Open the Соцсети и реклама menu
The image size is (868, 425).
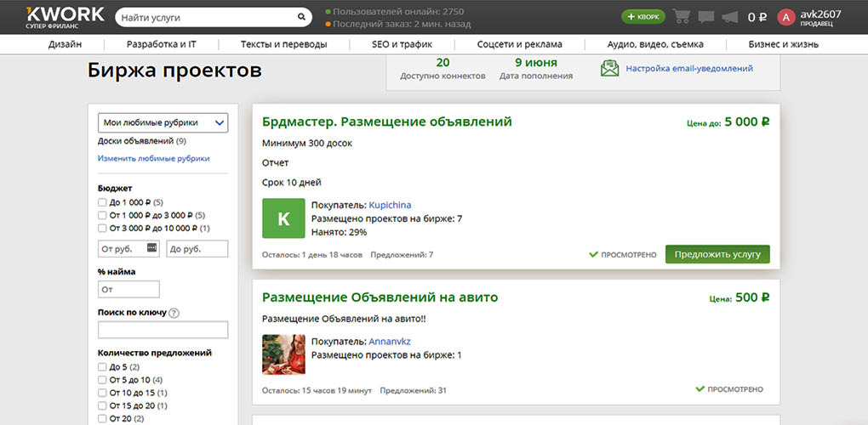click(x=520, y=44)
